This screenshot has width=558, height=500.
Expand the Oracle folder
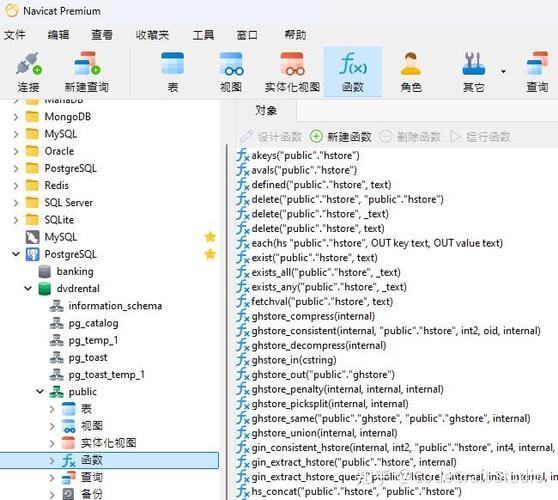pyautogui.click(x=16, y=151)
